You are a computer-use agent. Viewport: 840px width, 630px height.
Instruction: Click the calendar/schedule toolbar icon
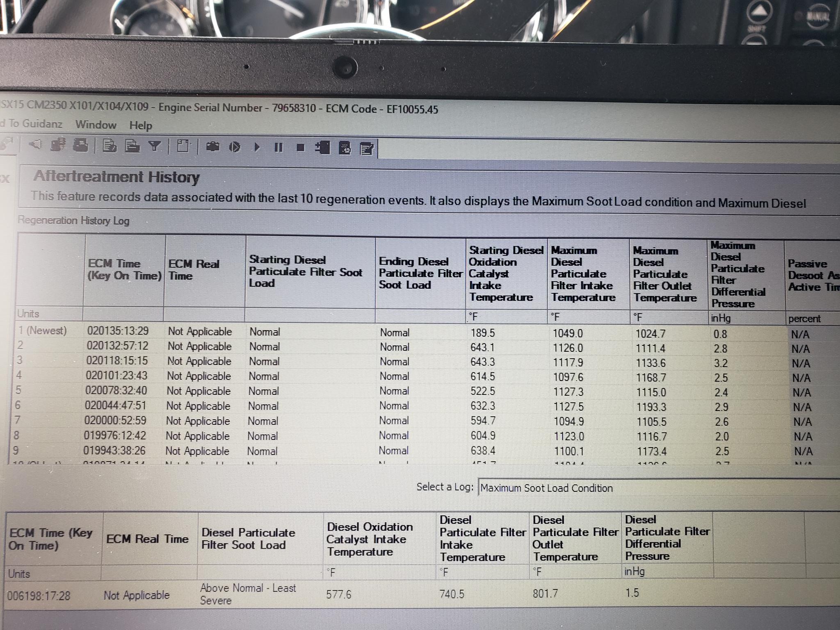[x=345, y=148]
